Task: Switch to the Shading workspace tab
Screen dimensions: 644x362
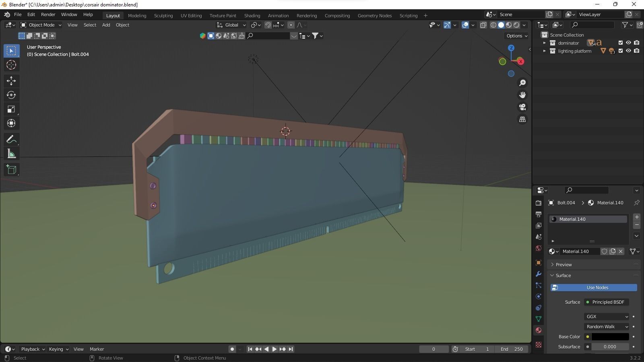Action: pyautogui.click(x=252, y=15)
